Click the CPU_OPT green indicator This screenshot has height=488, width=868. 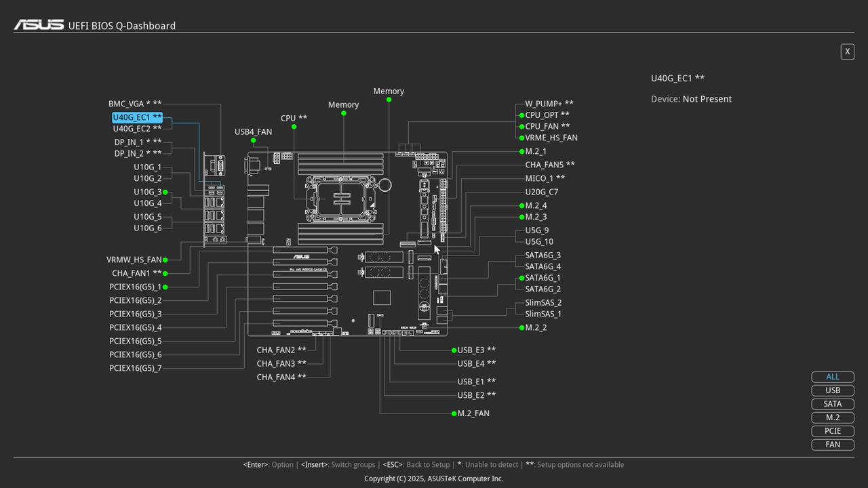tap(521, 115)
